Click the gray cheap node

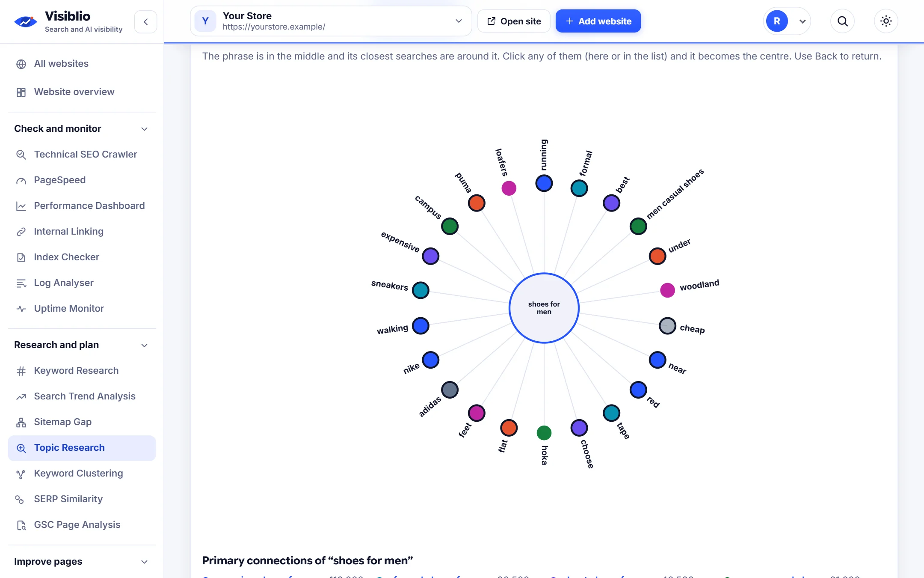[667, 326]
